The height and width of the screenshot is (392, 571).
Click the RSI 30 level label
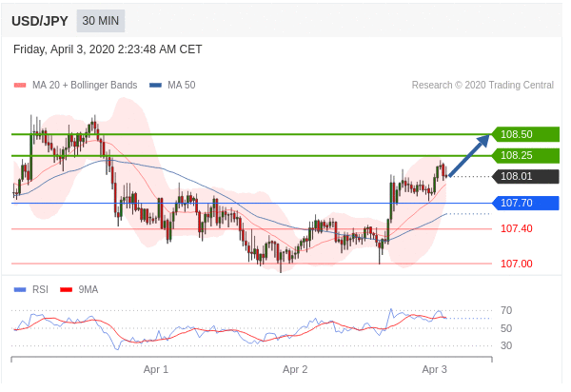pyautogui.click(x=506, y=345)
